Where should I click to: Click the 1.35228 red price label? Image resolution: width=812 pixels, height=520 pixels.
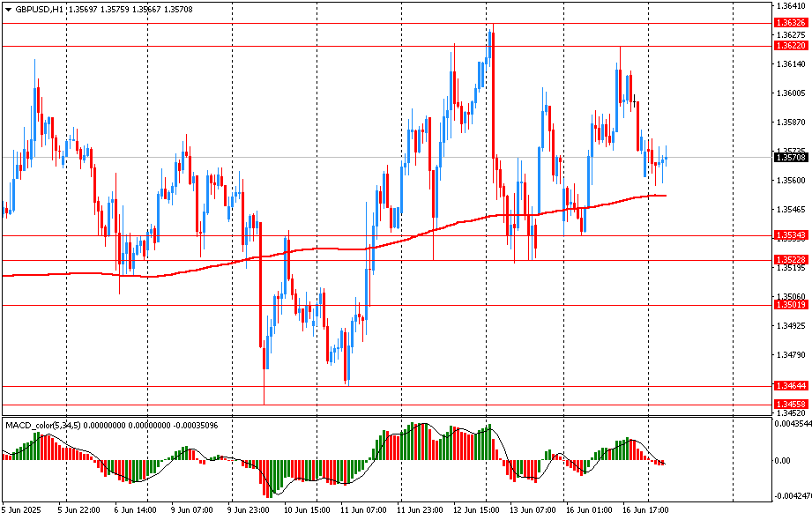(790, 260)
